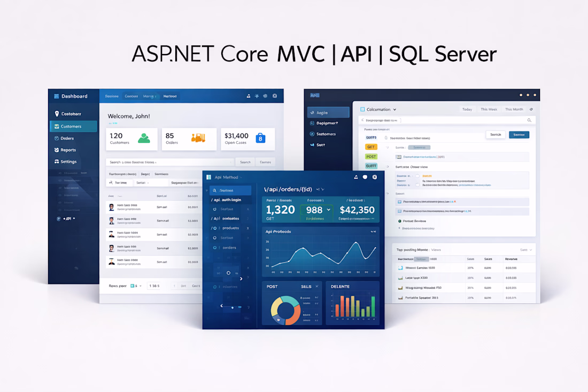Click the bar chart in DELENTE panel
This screenshot has height=392, width=588.
click(352, 306)
